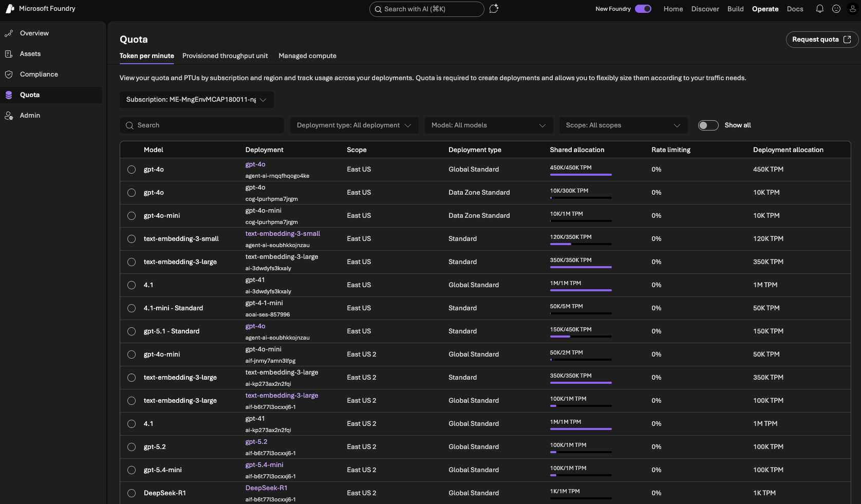Click the Deployment type column header
Screen dimensions: 861x504
tap(475, 150)
